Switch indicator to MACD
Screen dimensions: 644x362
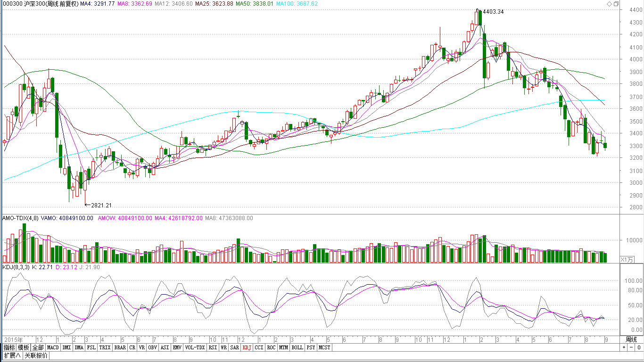tap(53, 347)
